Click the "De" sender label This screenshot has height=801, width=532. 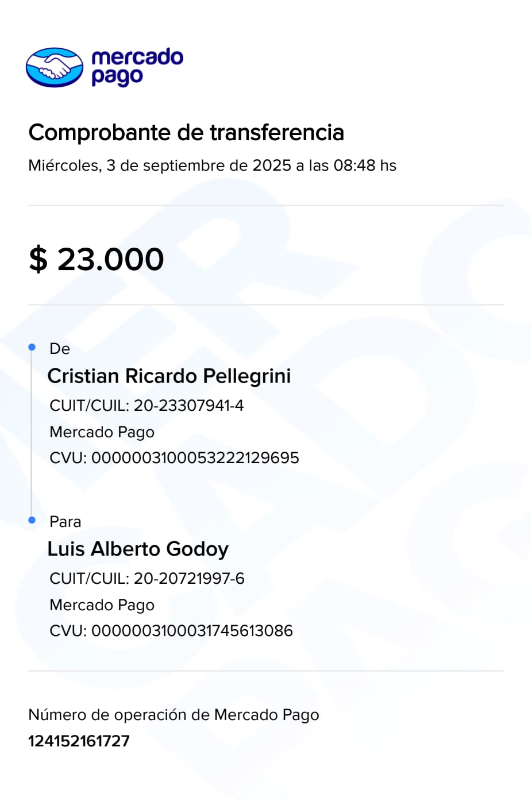[x=60, y=349]
